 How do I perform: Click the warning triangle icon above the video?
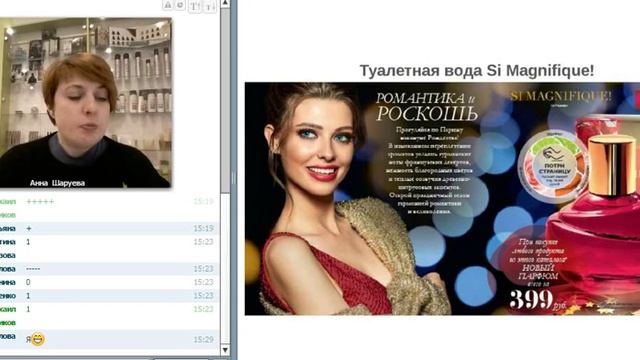168,5
